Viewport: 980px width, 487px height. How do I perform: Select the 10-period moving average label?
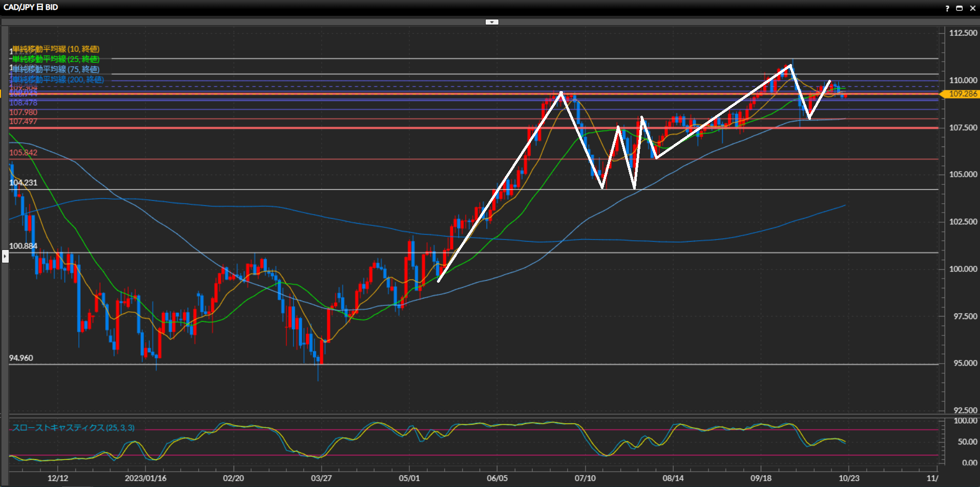(56, 49)
